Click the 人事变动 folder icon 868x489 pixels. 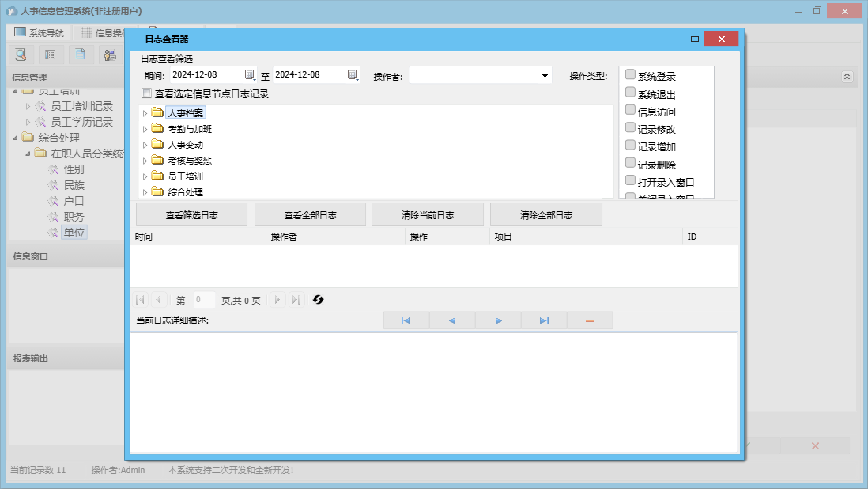tap(158, 145)
